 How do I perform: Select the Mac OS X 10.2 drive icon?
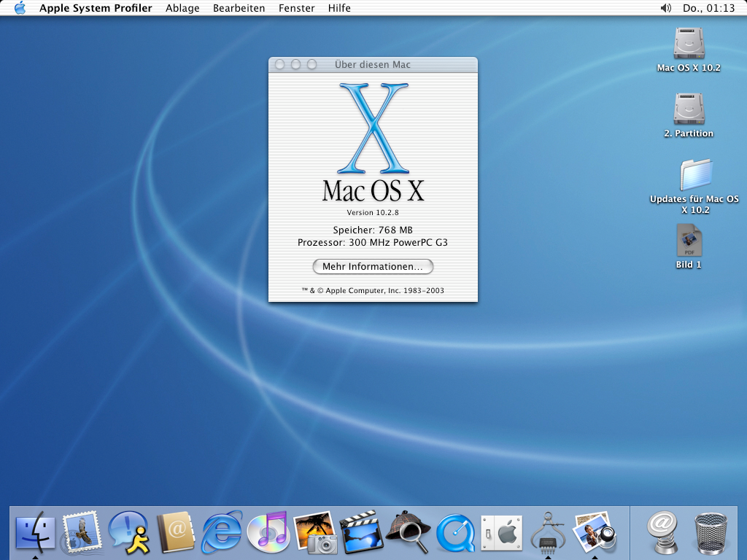coord(689,43)
